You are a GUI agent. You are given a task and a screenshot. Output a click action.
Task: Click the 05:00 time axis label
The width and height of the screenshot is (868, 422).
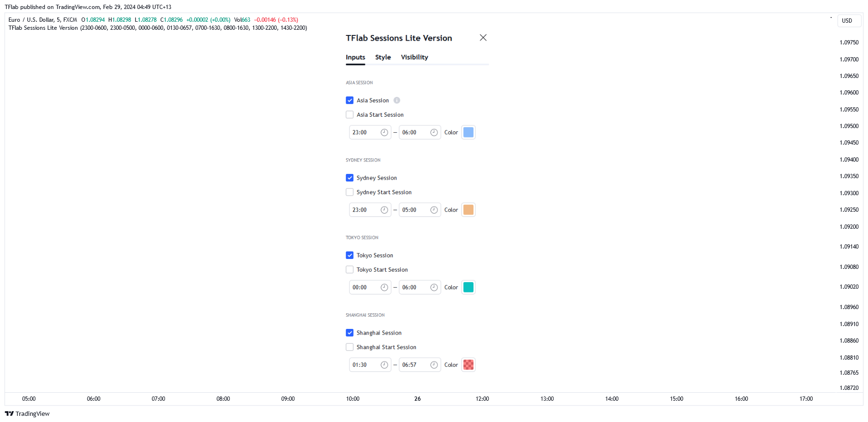tap(29, 399)
